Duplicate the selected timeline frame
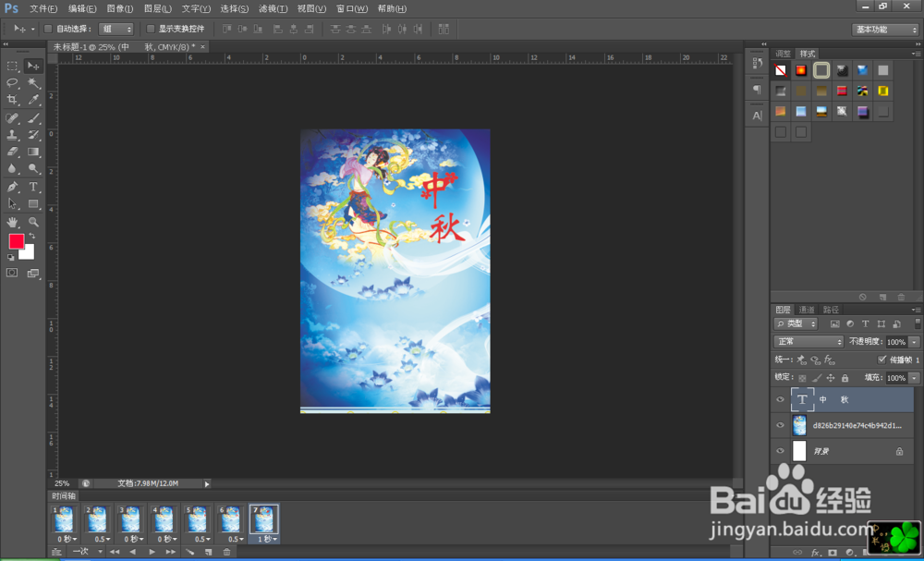Screen dimensions: 924x561 pos(208,552)
